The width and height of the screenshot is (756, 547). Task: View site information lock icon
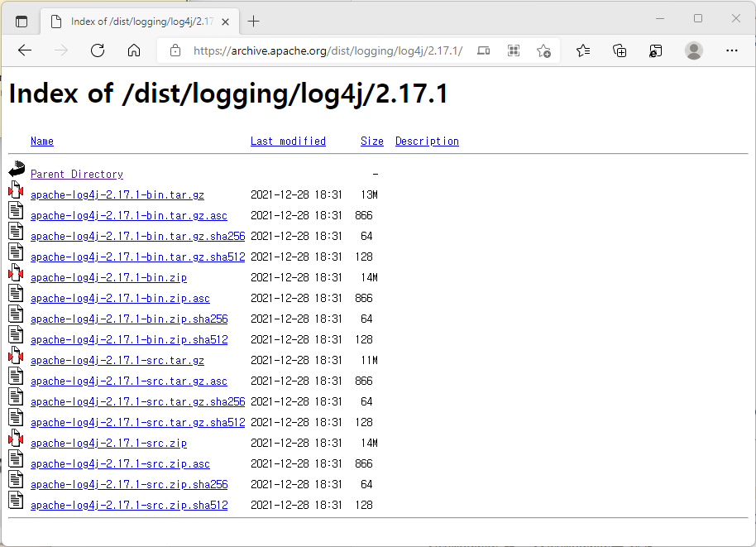pos(175,50)
